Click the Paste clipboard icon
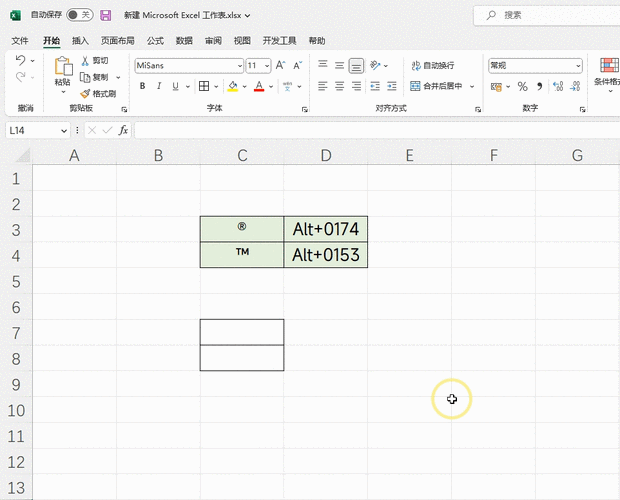This screenshot has height=500, width=620. [x=63, y=66]
